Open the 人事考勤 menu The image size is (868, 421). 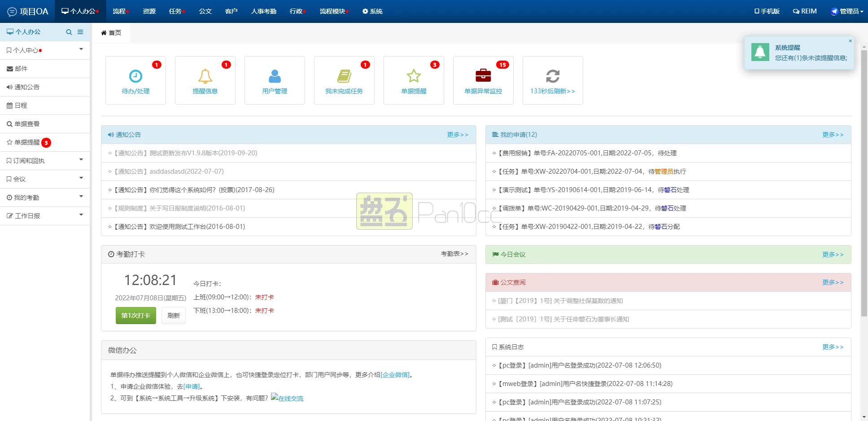[263, 11]
